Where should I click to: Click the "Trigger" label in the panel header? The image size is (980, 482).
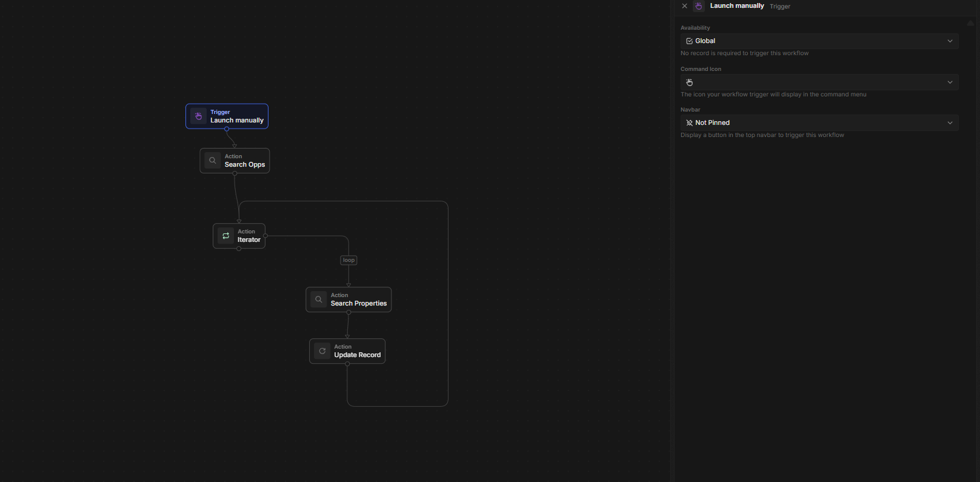point(780,7)
